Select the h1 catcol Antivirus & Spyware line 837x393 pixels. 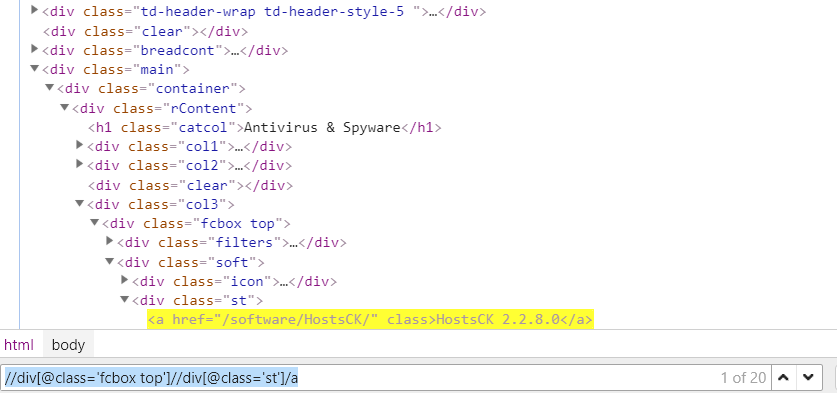point(265,128)
